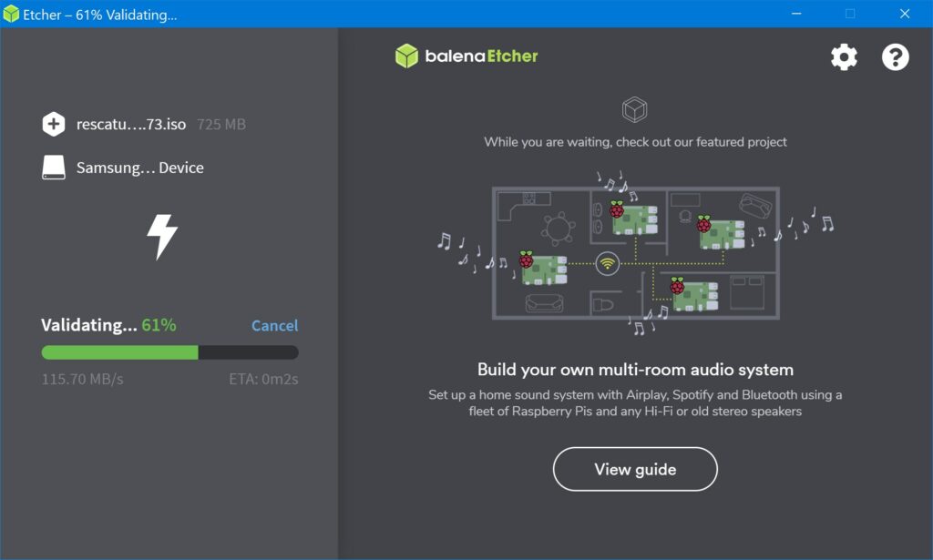933x560 pixels.
Task: Click the 61% progress percentage
Action: click(x=159, y=325)
